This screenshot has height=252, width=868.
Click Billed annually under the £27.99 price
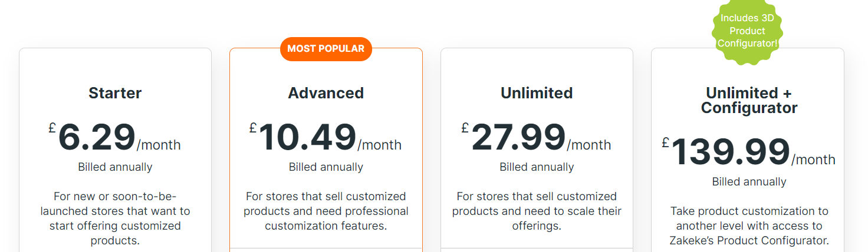coord(537,167)
